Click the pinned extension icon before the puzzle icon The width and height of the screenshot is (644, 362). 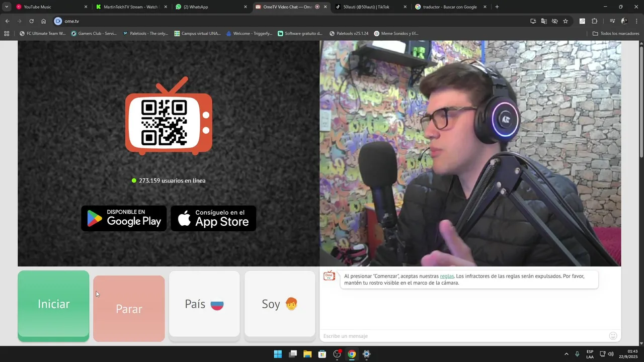pos(582,21)
